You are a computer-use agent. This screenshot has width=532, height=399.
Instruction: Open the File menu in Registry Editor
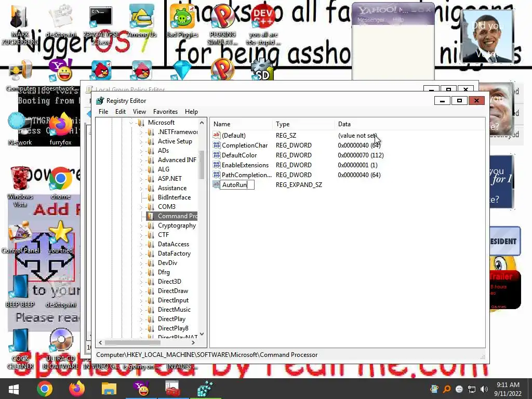pyautogui.click(x=103, y=112)
